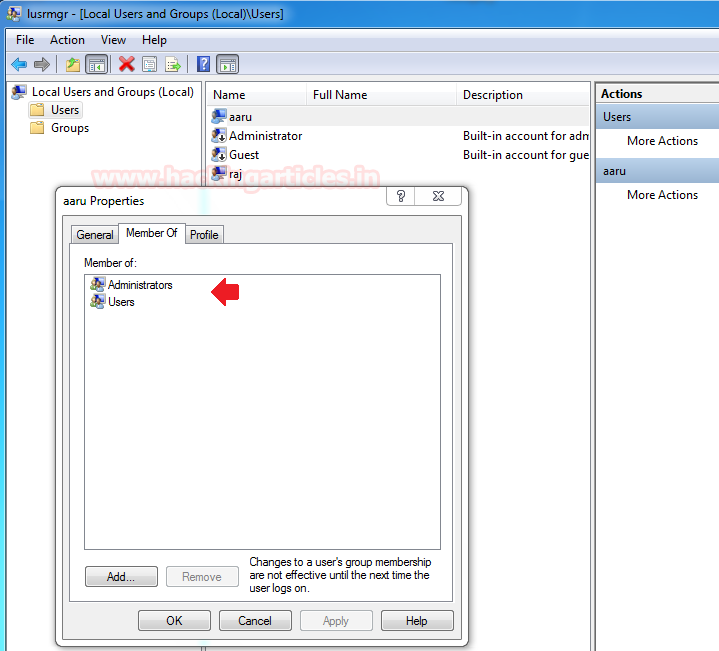The height and width of the screenshot is (651, 719).
Task: Click the lusrmgr title bar icon
Action: tap(13, 14)
